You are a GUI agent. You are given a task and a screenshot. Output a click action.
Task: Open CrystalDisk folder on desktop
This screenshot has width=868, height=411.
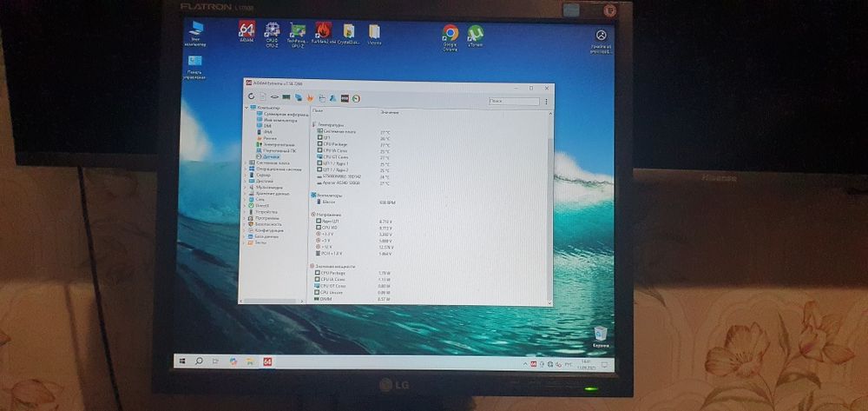(x=349, y=33)
